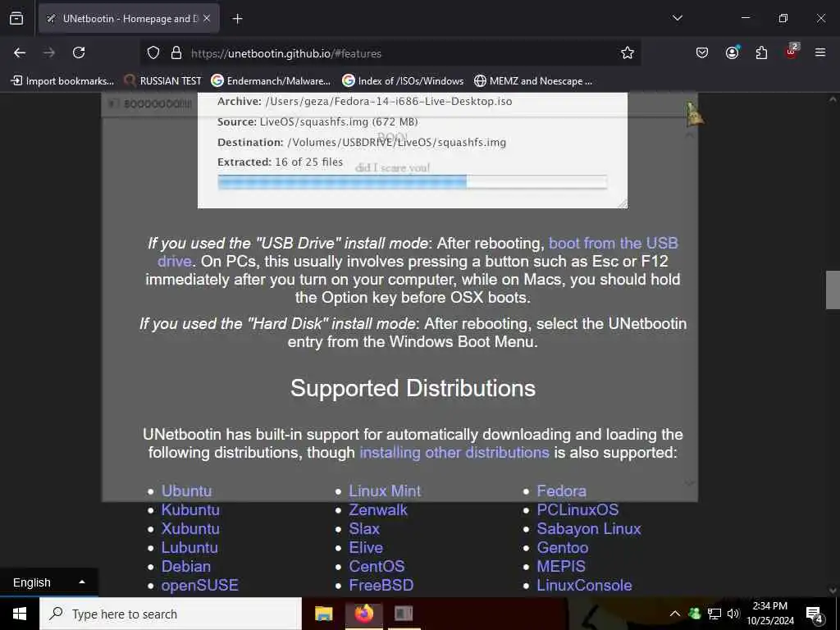Open Elive distribution link
Screen dimensions: 840x630
pyautogui.click(x=366, y=547)
